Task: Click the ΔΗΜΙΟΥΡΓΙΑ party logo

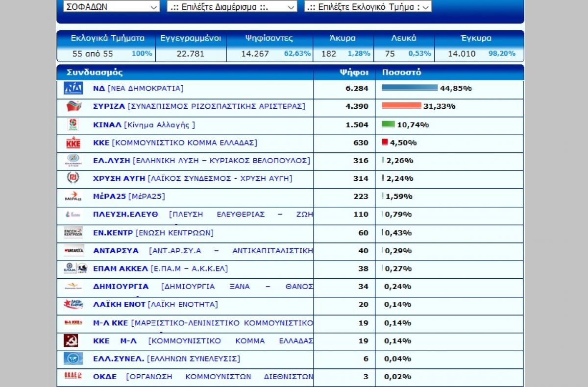Action: pyautogui.click(x=73, y=287)
